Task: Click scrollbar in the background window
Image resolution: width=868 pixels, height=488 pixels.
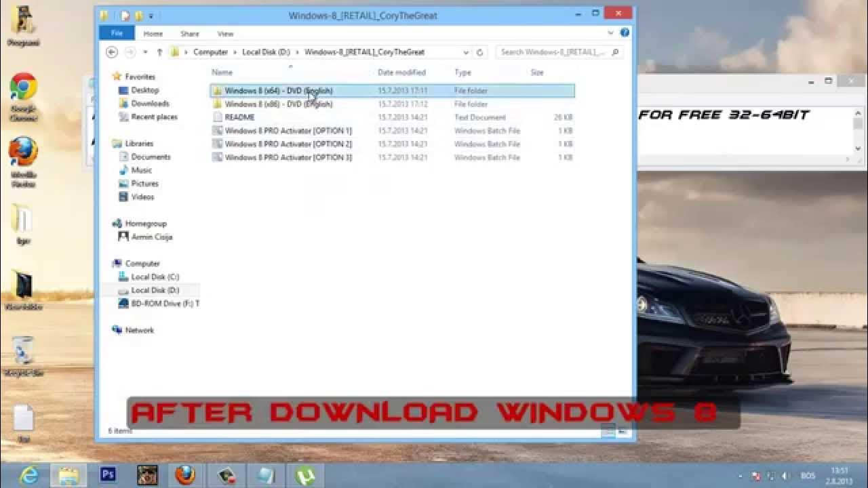Action: tap(858, 130)
